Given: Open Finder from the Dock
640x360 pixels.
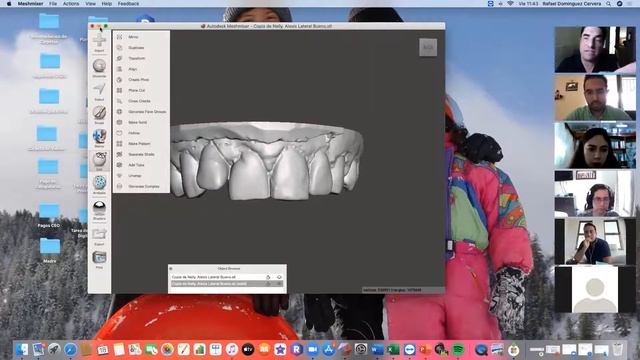Looking at the screenshot, I should 22,349.
